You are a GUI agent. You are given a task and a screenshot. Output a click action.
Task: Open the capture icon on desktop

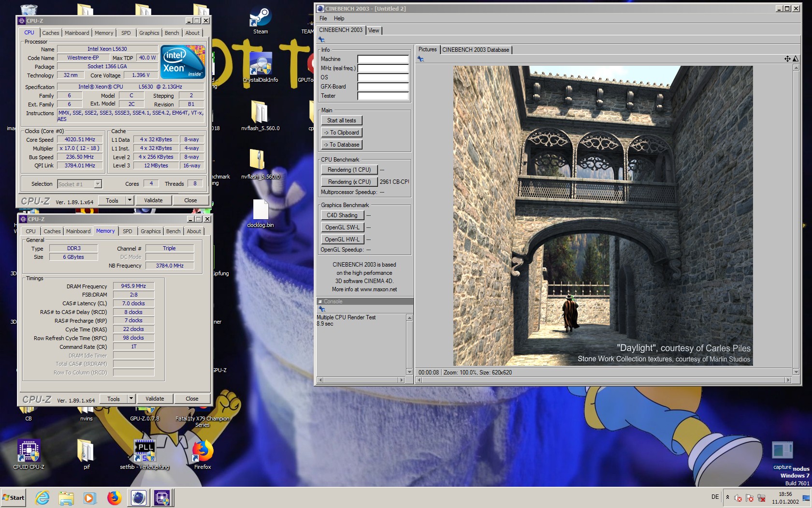pyautogui.click(x=783, y=455)
